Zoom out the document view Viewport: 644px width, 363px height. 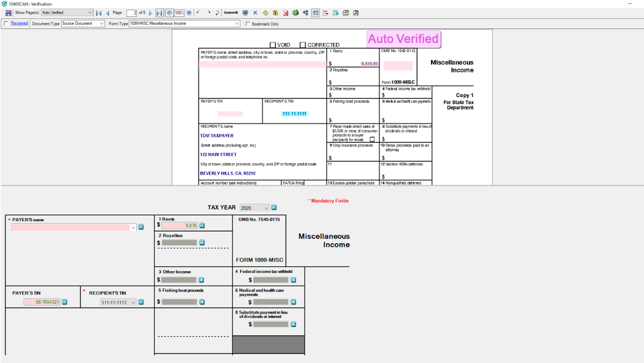pyautogui.click(x=170, y=12)
